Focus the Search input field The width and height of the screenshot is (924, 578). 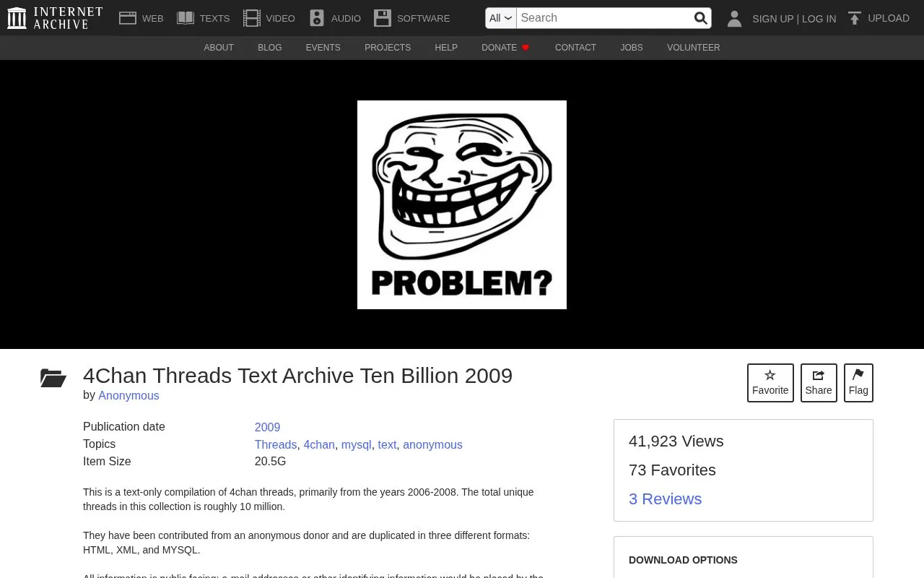(604, 18)
